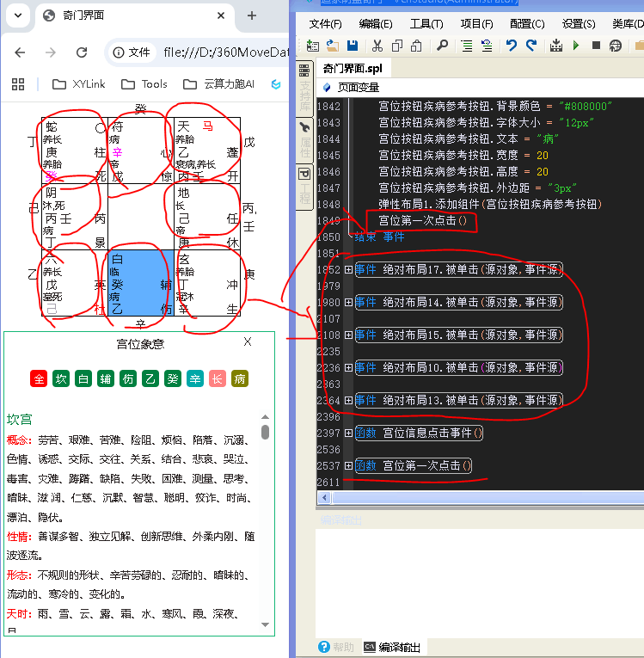Go back in the browser
Viewport: 644px width, 658px height.
[20, 52]
